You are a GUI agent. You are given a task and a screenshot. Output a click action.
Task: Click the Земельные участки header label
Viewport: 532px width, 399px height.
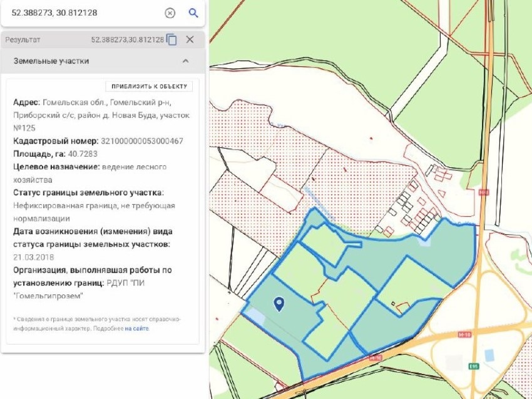point(51,61)
